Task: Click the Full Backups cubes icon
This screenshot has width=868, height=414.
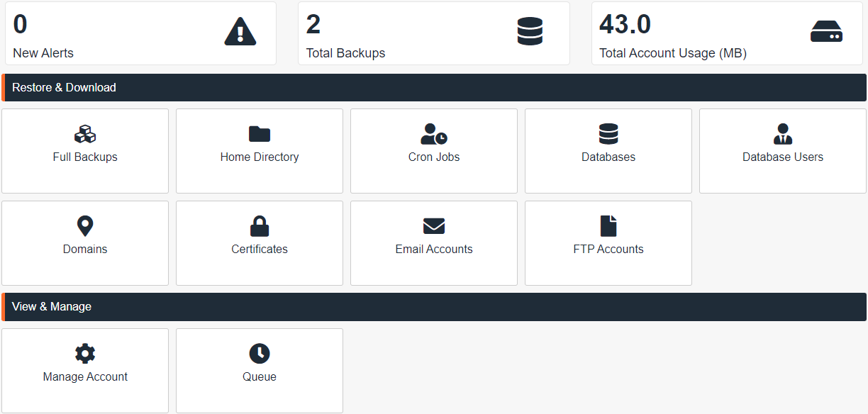Action: (85, 134)
